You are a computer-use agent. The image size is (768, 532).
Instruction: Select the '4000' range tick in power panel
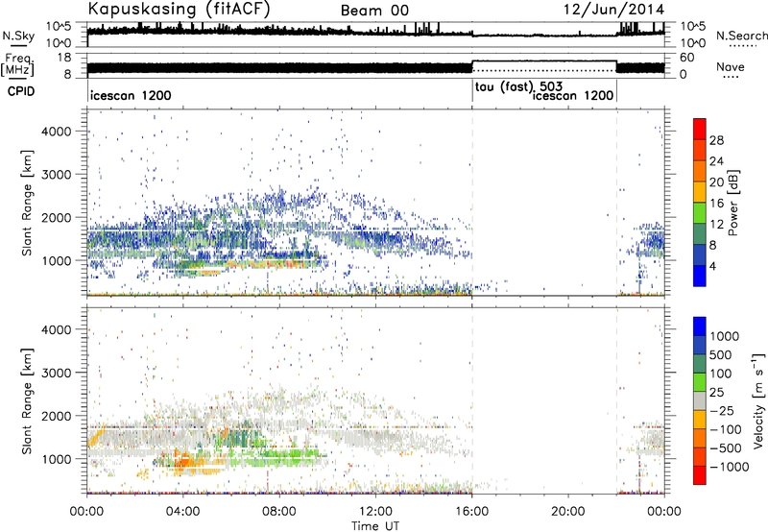[x=56, y=132]
